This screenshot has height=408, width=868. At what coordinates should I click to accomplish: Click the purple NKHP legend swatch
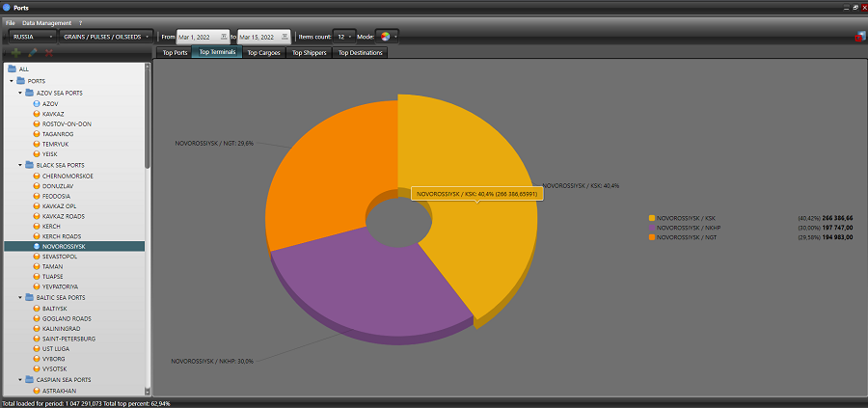(652, 228)
